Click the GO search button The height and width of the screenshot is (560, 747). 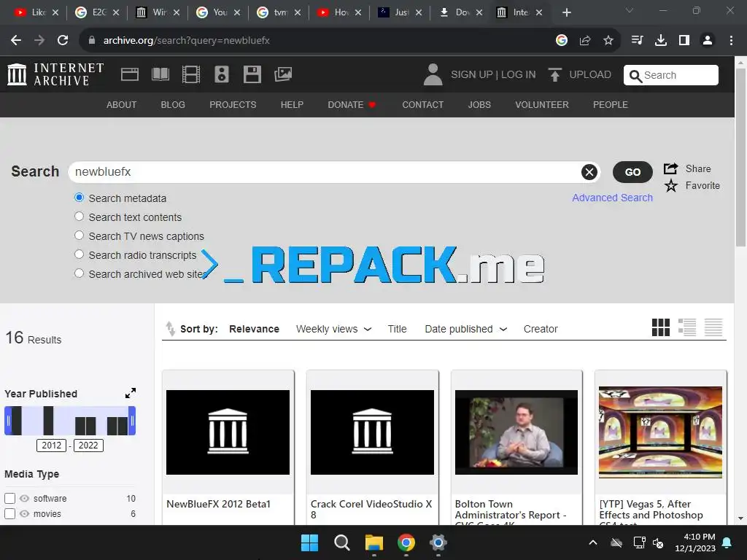(632, 172)
